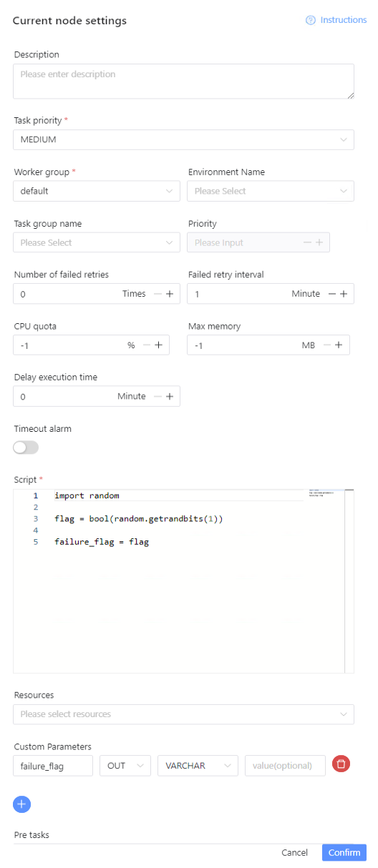Expand the Worker group dropdown
The image size is (378, 868).
pos(97,191)
